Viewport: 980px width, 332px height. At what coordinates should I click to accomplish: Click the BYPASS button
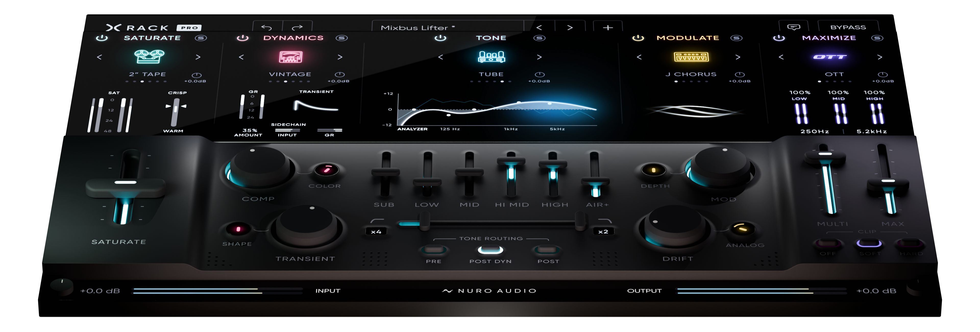click(848, 27)
